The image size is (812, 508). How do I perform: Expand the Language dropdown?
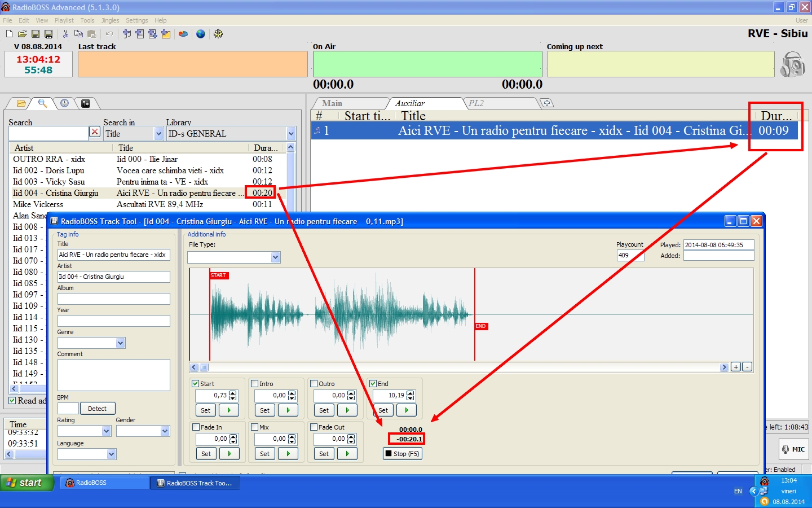pyautogui.click(x=111, y=454)
